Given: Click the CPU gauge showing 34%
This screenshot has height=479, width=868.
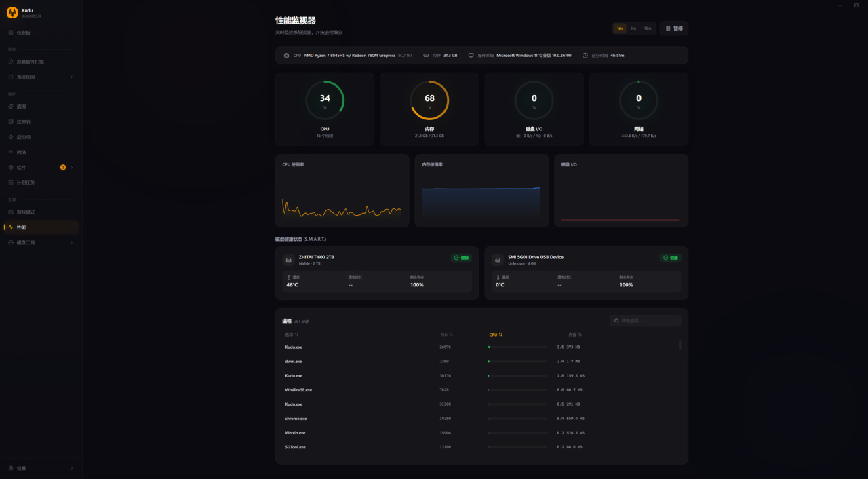Looking at the screenshot, I should (x=325, y=100).
